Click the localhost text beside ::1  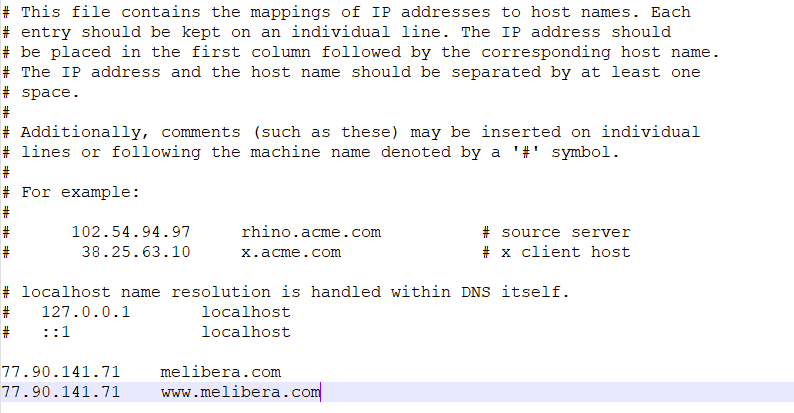(x=246, y=333)
